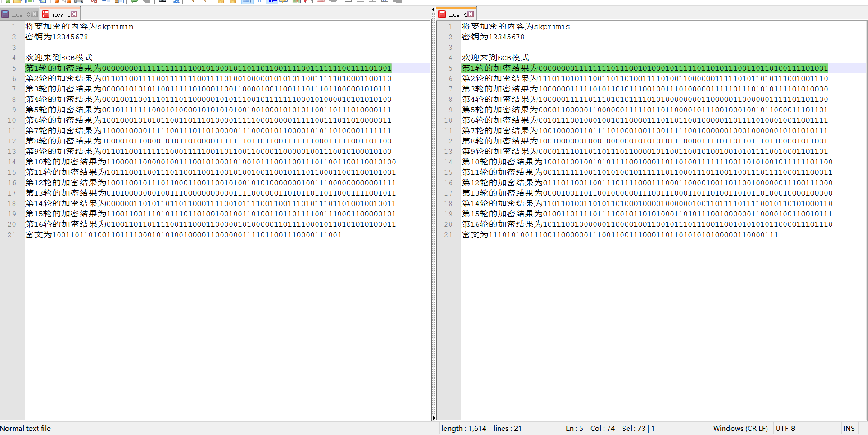Close the 'new 1' tab
The image size is (868, 435).
point(74,14)
